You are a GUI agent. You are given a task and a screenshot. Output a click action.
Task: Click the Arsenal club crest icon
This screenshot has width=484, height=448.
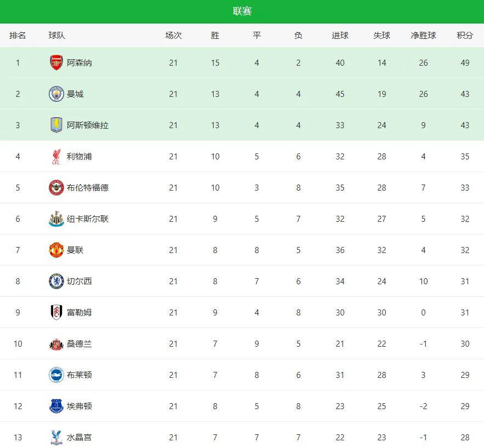[x=56, y=62]
